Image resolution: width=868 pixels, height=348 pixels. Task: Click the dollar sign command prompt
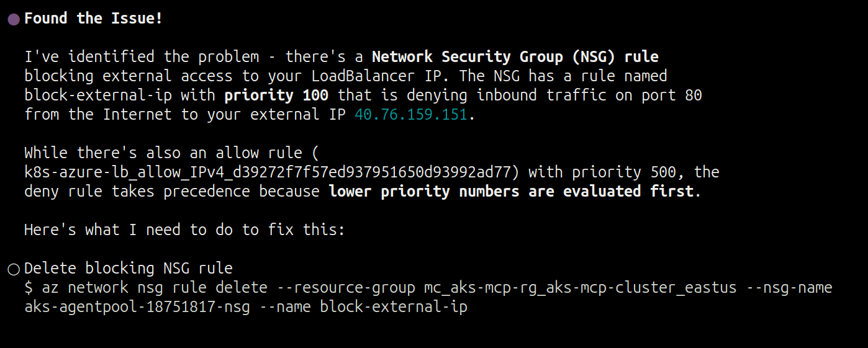pyautogui.click(x=28, y=288)
